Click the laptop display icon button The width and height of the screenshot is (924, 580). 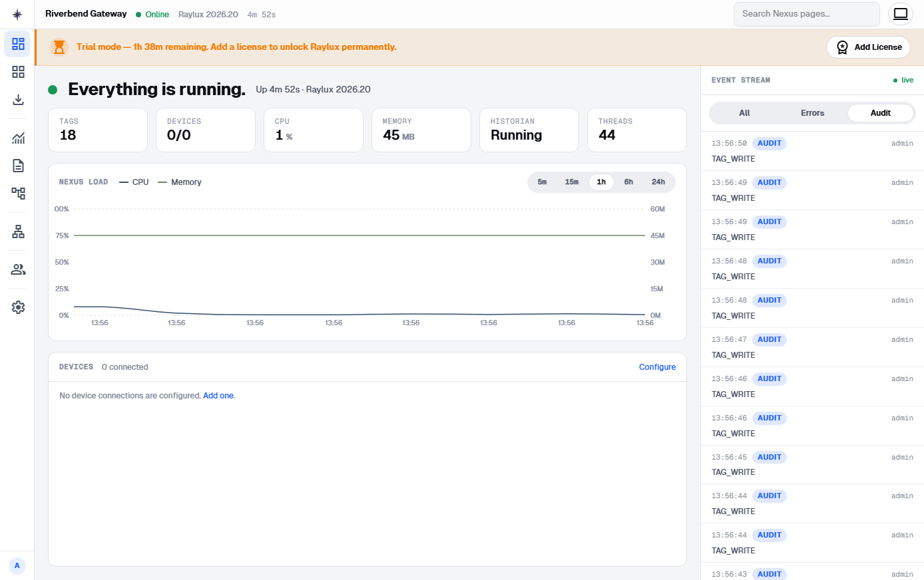click(901, 14)
